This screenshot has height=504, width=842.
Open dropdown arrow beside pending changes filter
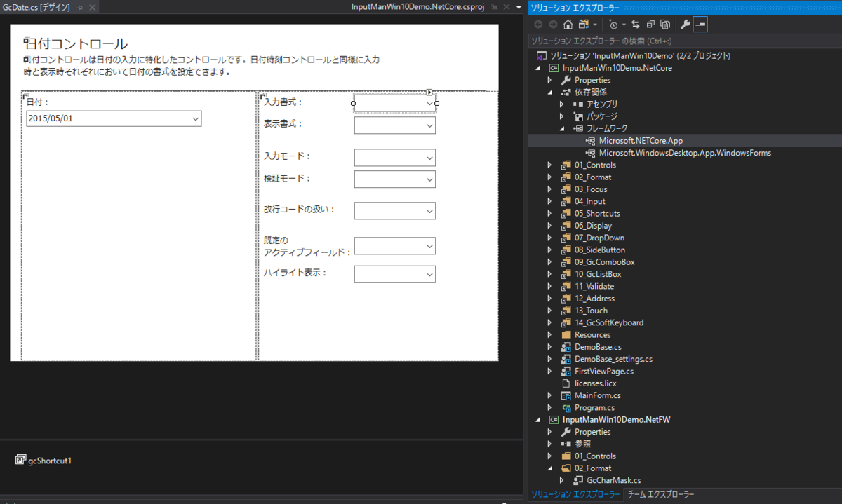[623, 25]
